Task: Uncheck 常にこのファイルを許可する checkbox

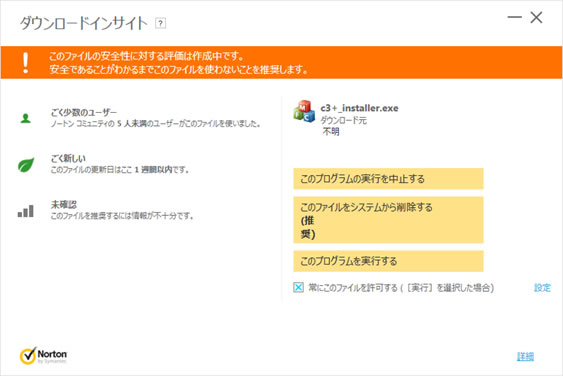Action: [298, 287]
